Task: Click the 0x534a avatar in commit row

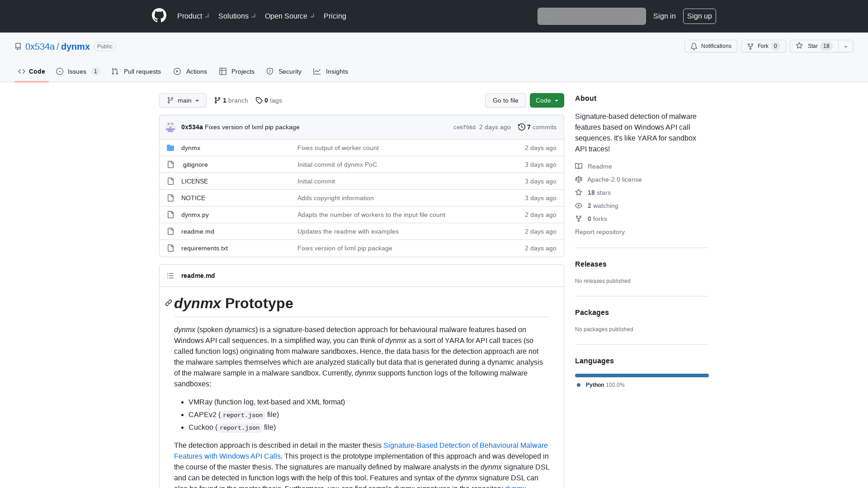Action: pyautogui.click(x=170, y=127)
